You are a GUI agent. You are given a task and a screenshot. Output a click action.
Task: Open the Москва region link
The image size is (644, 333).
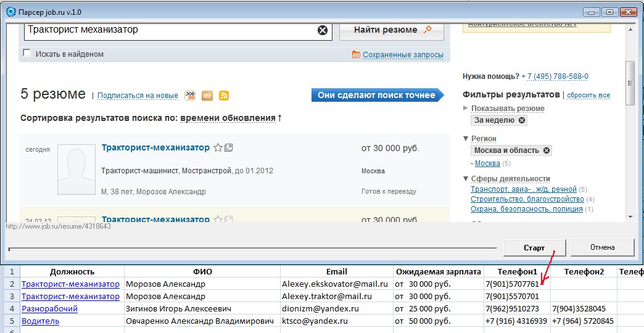click(487, 163)
